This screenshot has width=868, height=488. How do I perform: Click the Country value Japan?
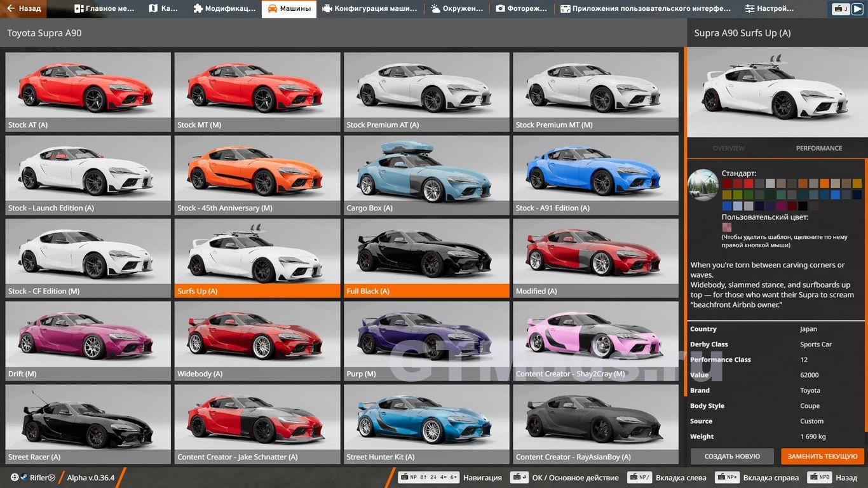tap(809, 329)
